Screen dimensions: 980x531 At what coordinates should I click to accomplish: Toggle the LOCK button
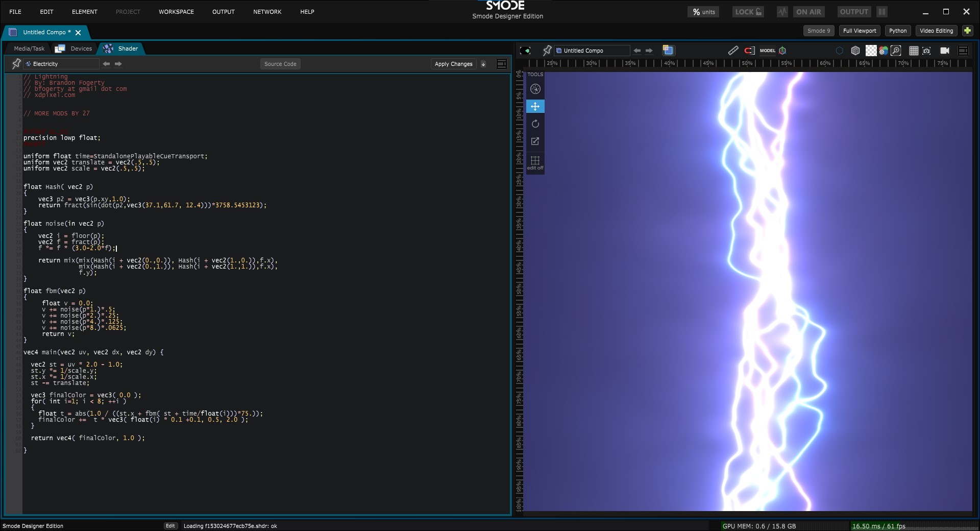pos(748,12)
